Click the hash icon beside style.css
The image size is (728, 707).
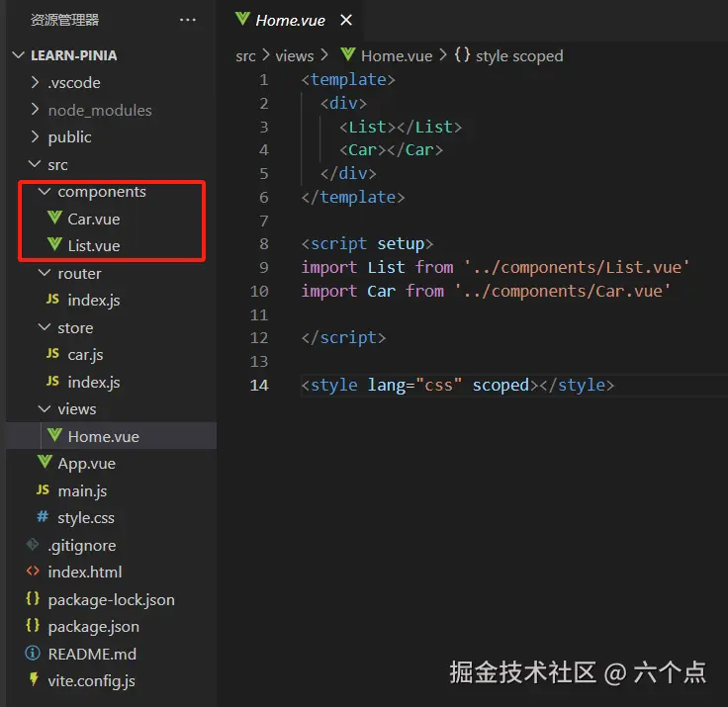click(43, 517)
